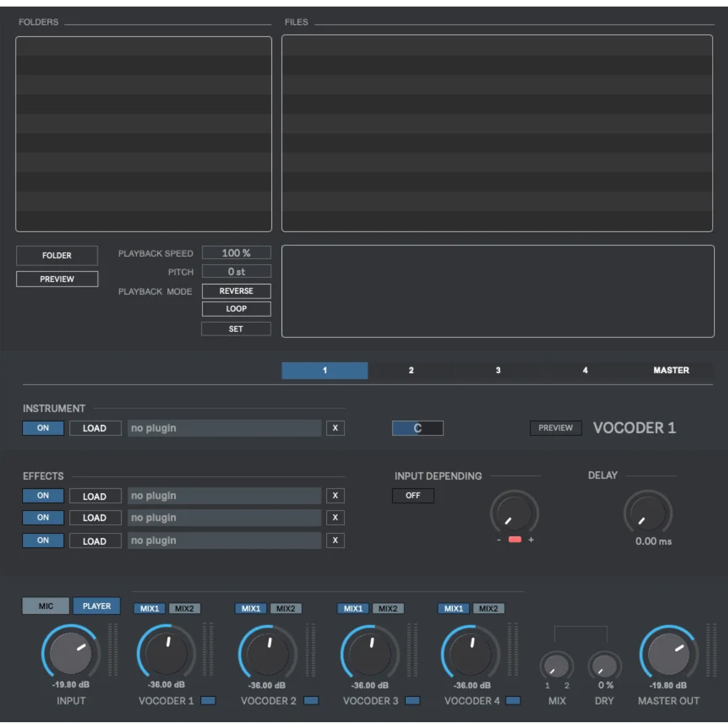Viewport: 728px width, 728px height.
Task: Click FOLDER to browse samples
Action: (57, 256)
